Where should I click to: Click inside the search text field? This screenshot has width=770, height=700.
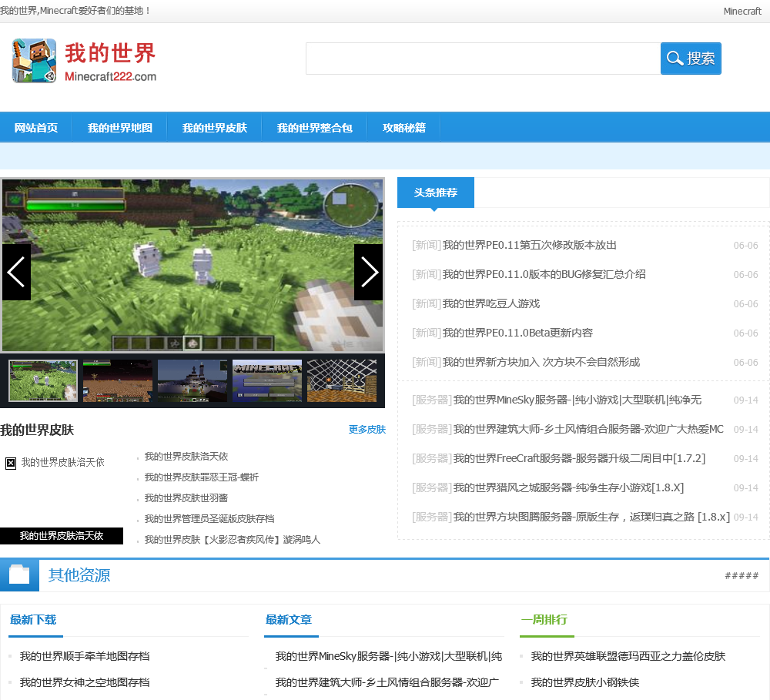(483, 59)
